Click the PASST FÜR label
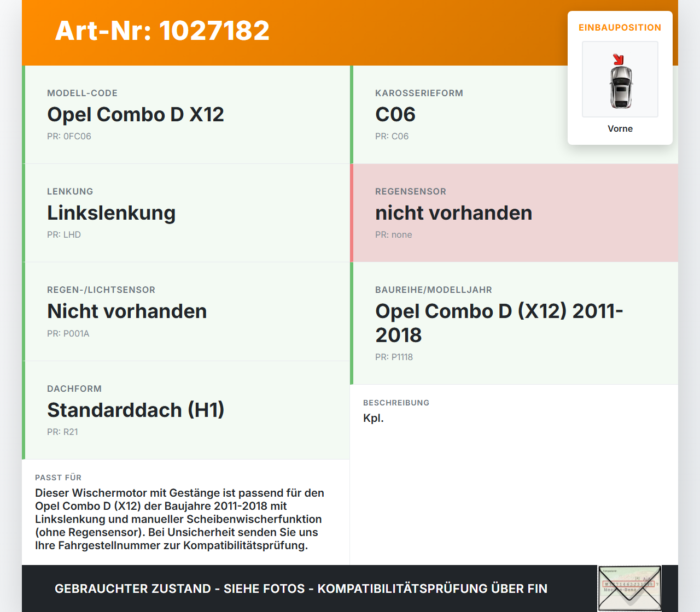Viewport: 700px width, 612px height. pyautogui.click(x=58, y=478)
